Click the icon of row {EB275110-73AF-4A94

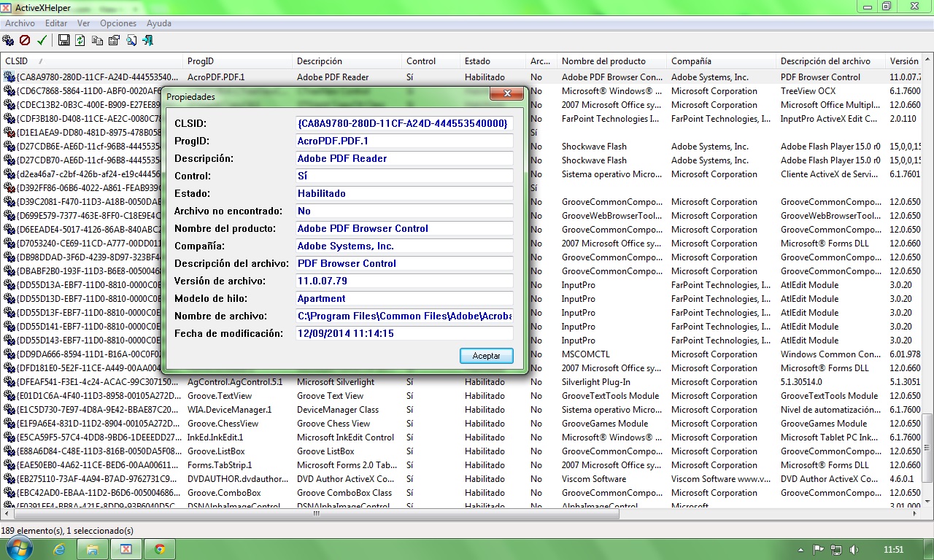pyautogui.click(x=9, y=479)
